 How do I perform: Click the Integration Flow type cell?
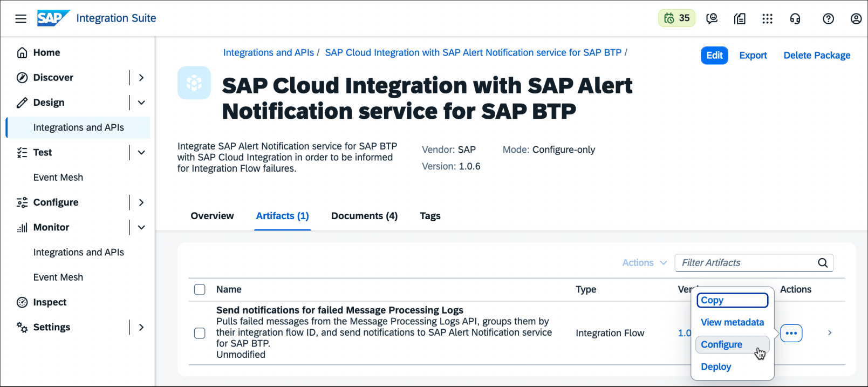point(610,333)
